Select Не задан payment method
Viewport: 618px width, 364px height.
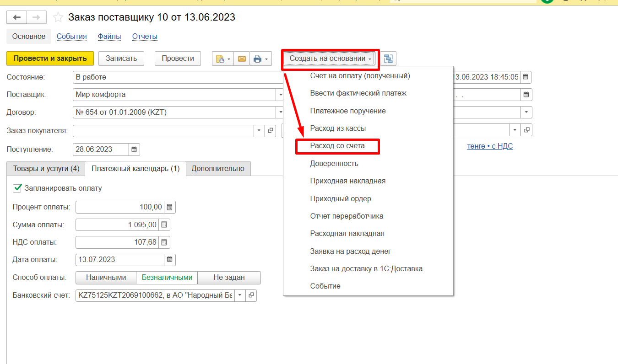(229, 278)
